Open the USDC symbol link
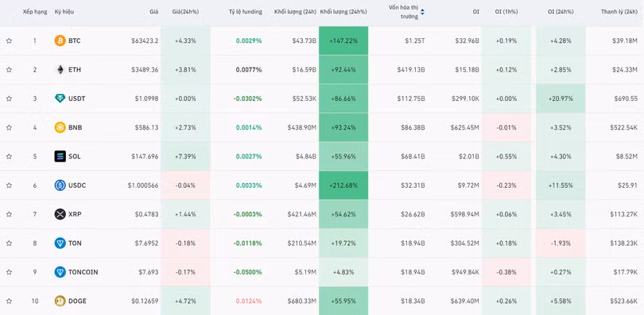 click(77, 185)
